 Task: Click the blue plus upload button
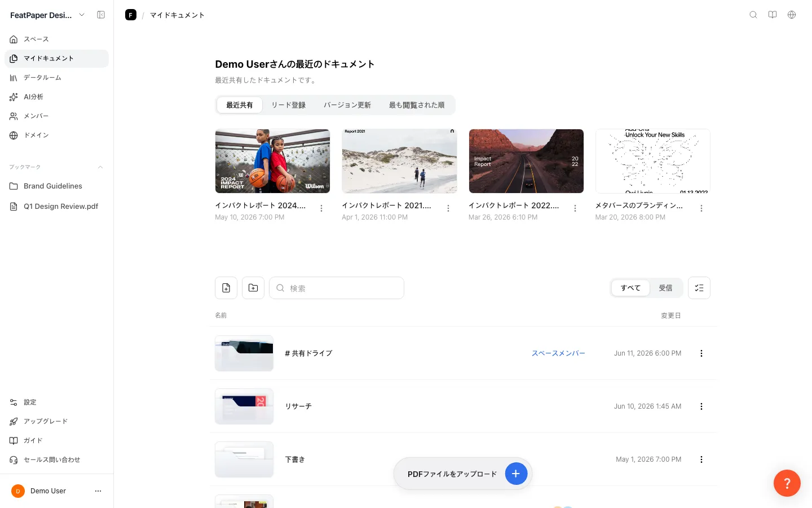[x=516, y=474]
